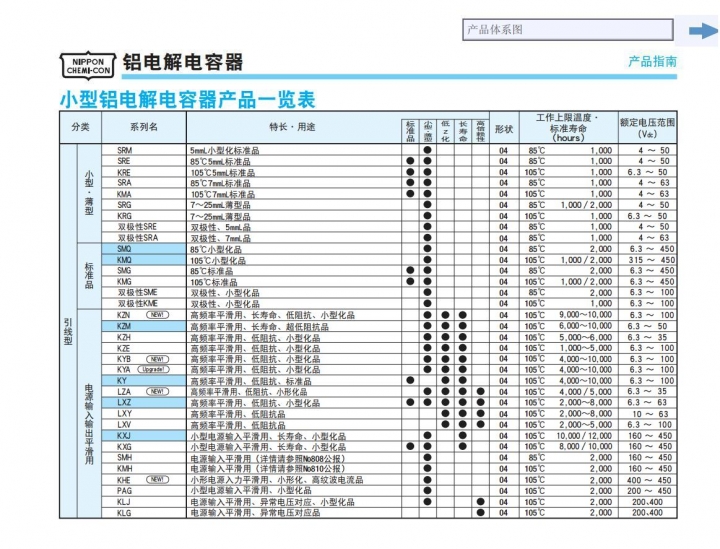The width and height of the screenshot is (720, 549).
Task: Select the KRE series name
Action: [124, 172]
